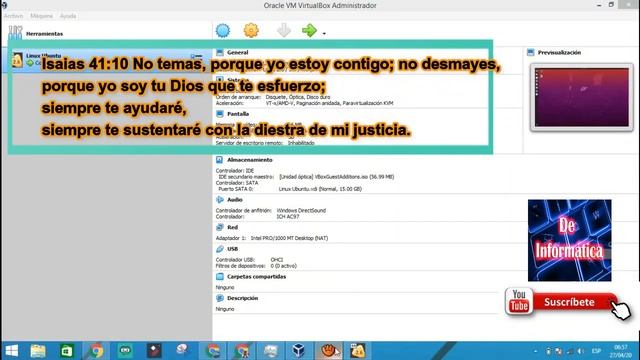Open File Explorer from the taskbar
The image size is (640, 360).
(x=38, y=351)
